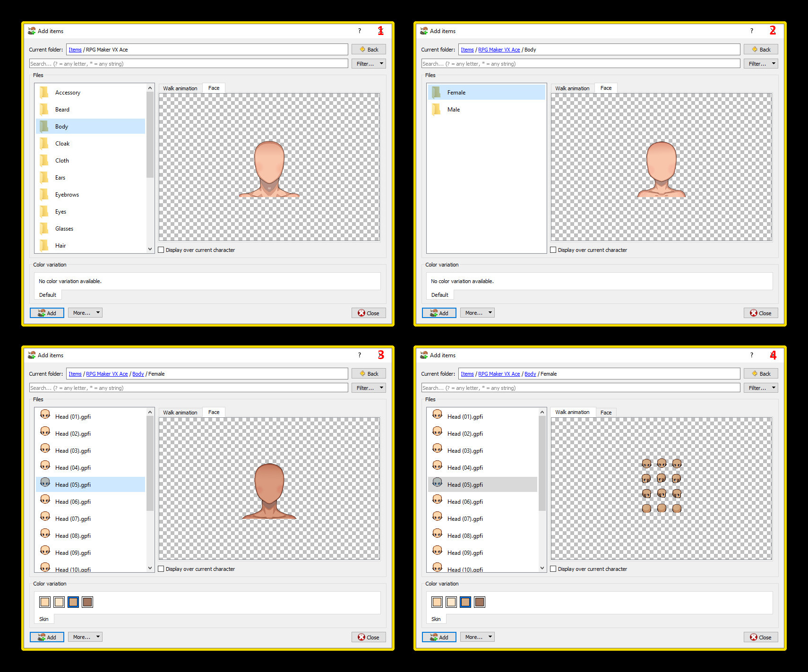
Task: Expand the Filter dropdown in window 4
Action: (x=761, y=388)
